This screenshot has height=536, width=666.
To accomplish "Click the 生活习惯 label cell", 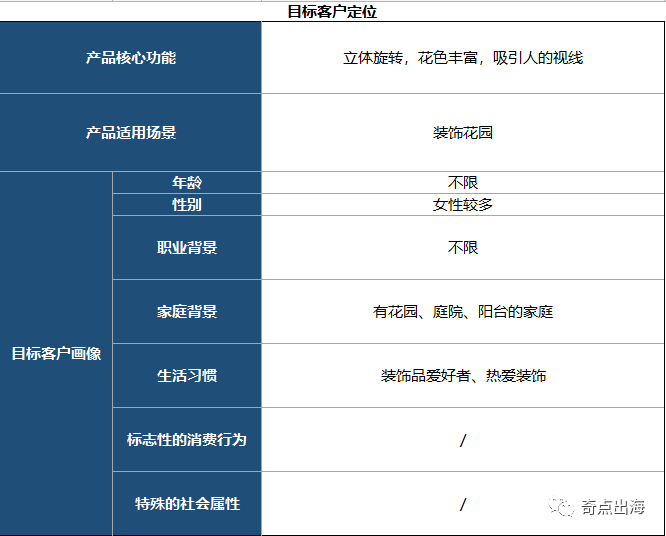I will (187, 376).
